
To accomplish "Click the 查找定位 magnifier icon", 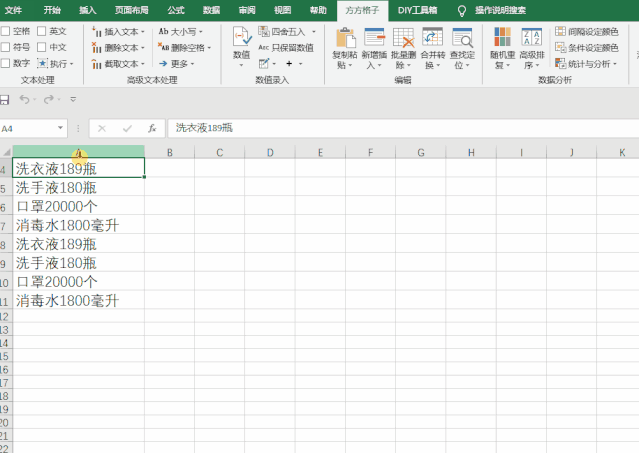I will (x=462, y=37).
